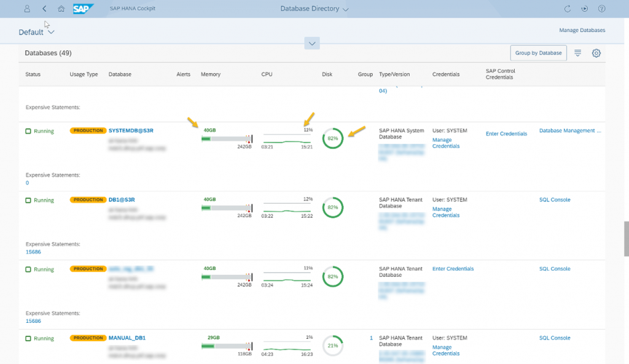Click the SAP logo

click(x=83, y=9)
